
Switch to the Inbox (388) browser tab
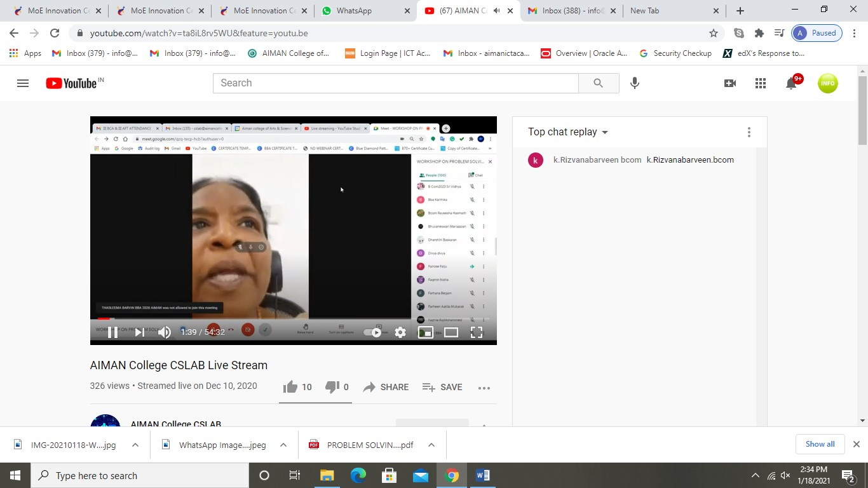(571, 11)
